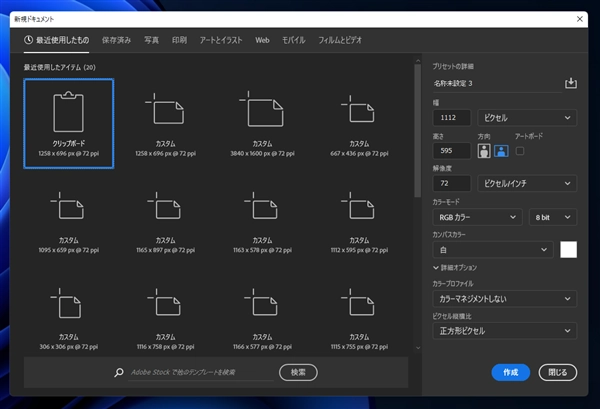This screenshot has width=600, height=409.
Task: Switch to the フィルムとビデオ tab
Action: point(340,40)
